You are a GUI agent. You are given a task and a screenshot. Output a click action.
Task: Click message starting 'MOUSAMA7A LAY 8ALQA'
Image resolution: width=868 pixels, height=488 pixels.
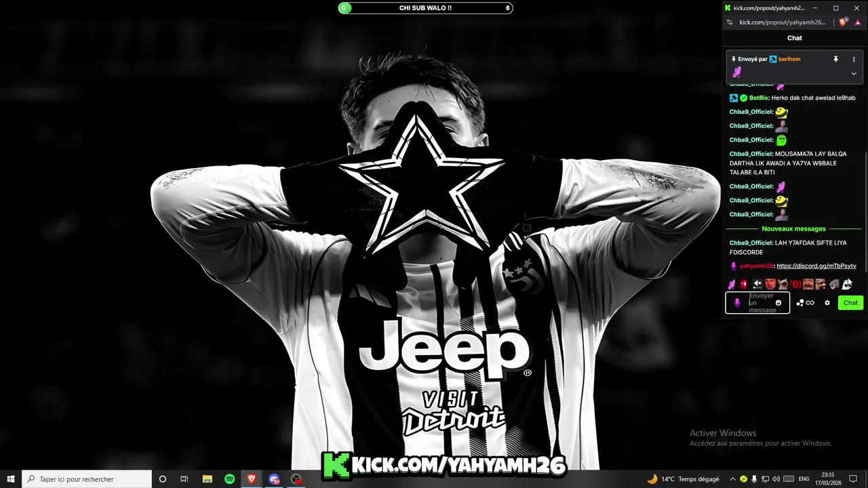(x=788, y=163)
